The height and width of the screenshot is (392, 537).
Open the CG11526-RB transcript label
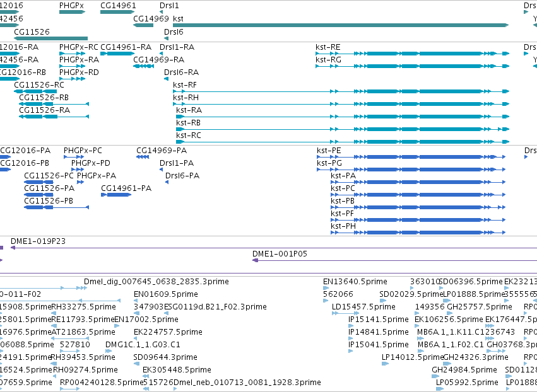coord(44,98)
